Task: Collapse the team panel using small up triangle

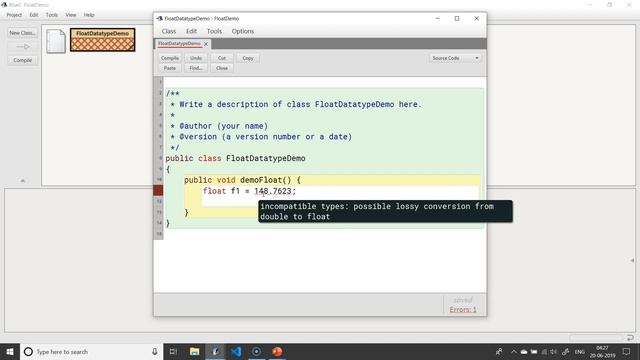Action: click(23, 180)
